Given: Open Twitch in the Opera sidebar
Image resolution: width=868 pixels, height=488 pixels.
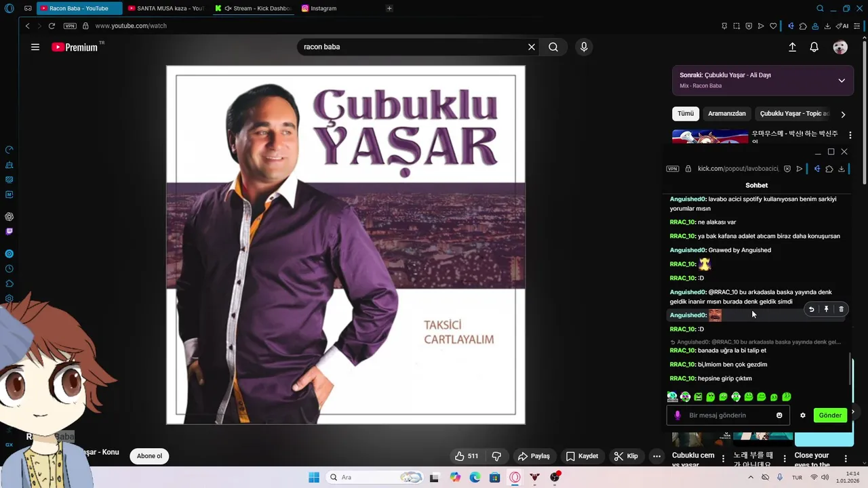Looking at the screenshot, I should [9, 232].
